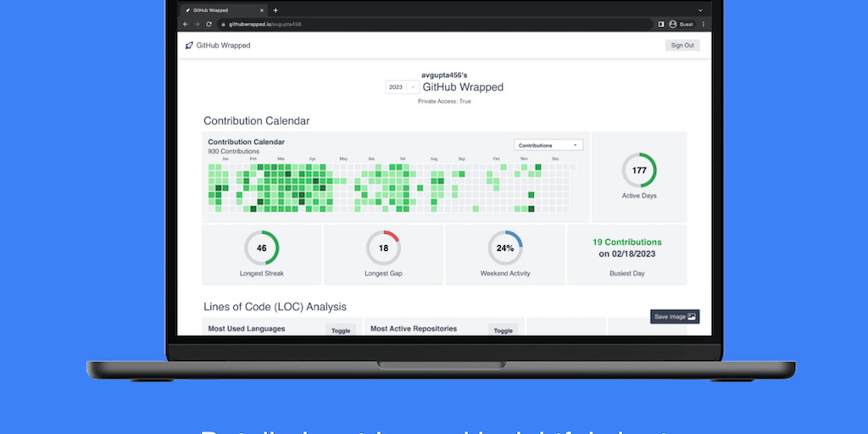Open a new browser tab
Screen dimensions: 868x434
(275, 10)
